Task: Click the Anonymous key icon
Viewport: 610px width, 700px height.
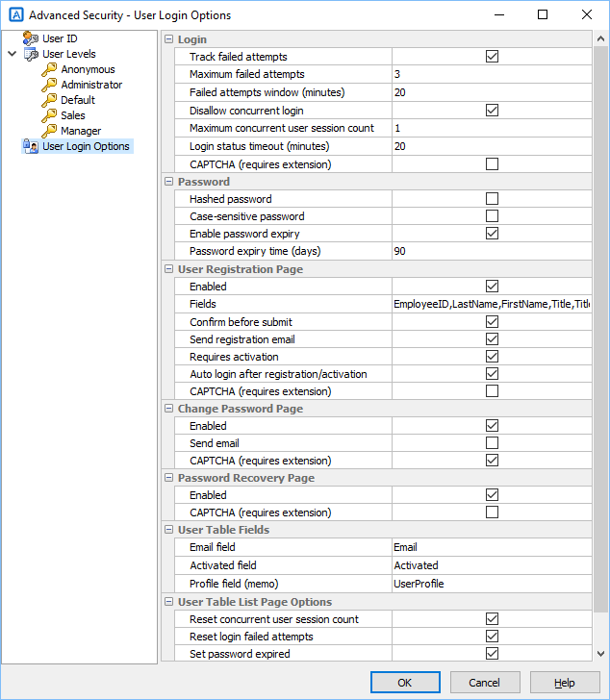Action: [x=49, y=69]
